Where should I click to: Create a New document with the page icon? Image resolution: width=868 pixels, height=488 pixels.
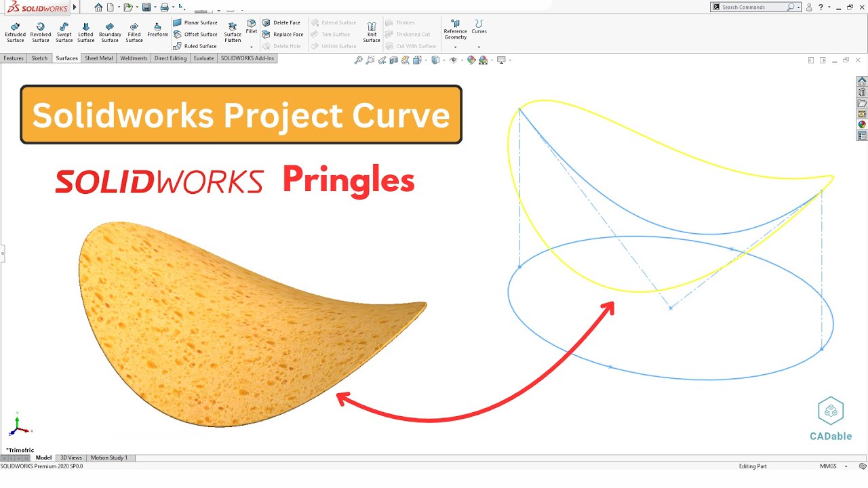(x=110, y=7)
